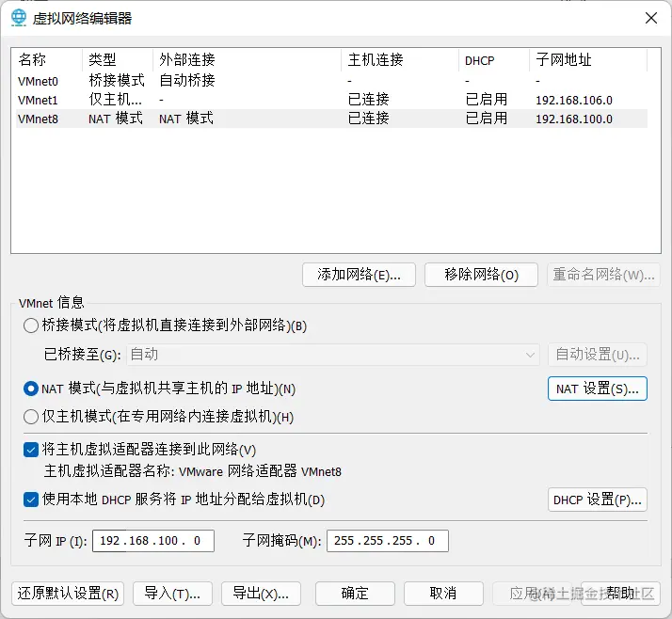
Task: Select NAT 模式 radio button
Action: (31, 389)
